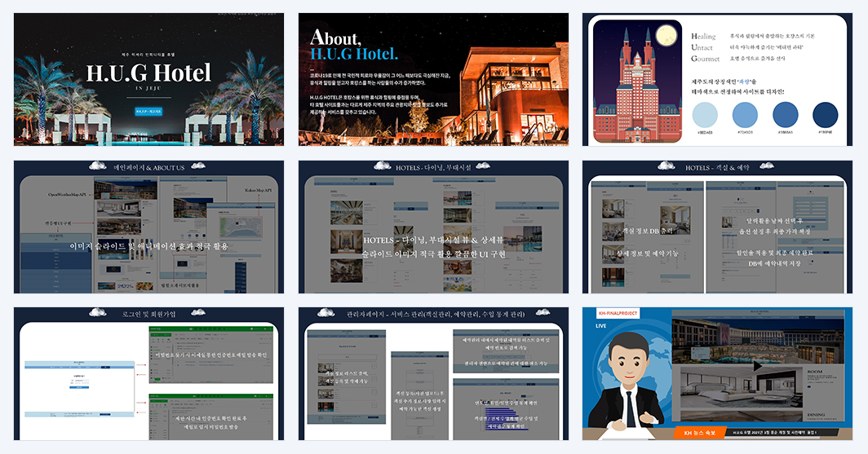
Task: Click the right cloud icon on the 관리자페이지 slide
Action: point(542,313)
